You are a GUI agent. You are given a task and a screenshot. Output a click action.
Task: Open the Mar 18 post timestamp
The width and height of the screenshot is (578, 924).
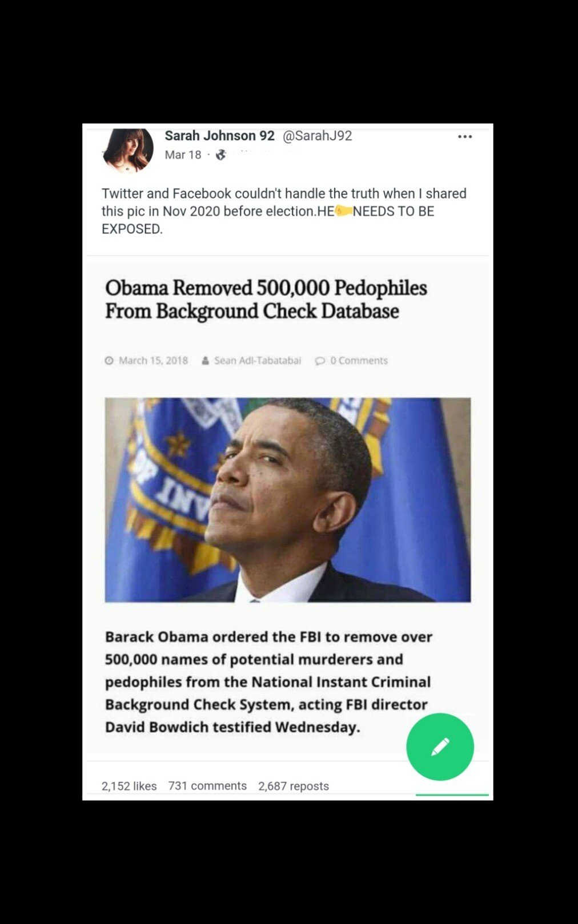(183, 155)
